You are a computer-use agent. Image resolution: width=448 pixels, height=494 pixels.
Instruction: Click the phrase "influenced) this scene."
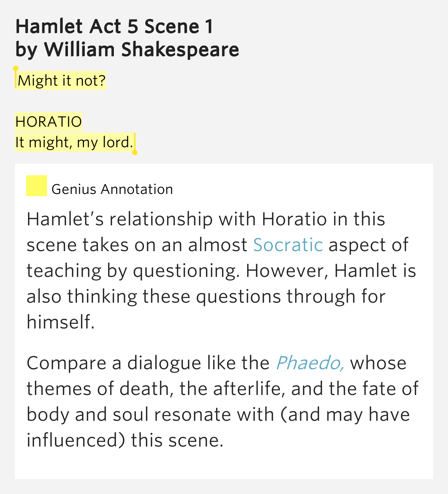[x=125, y=441]
